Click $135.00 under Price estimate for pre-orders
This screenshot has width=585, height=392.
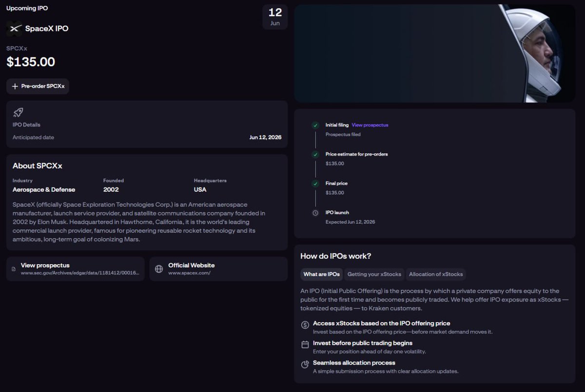tap(335, 164)
